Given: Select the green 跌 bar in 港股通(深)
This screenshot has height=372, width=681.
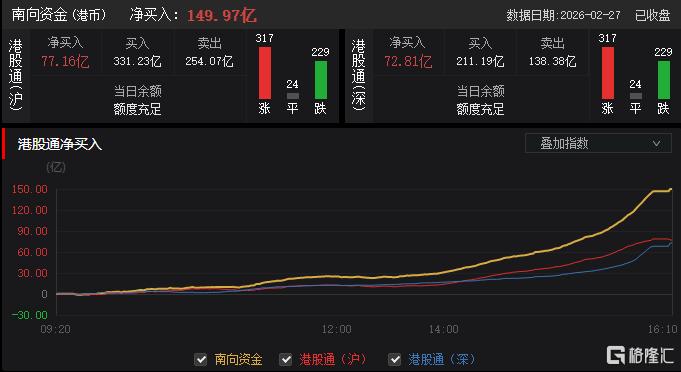Looking at the screenshot, I should 664,80.
